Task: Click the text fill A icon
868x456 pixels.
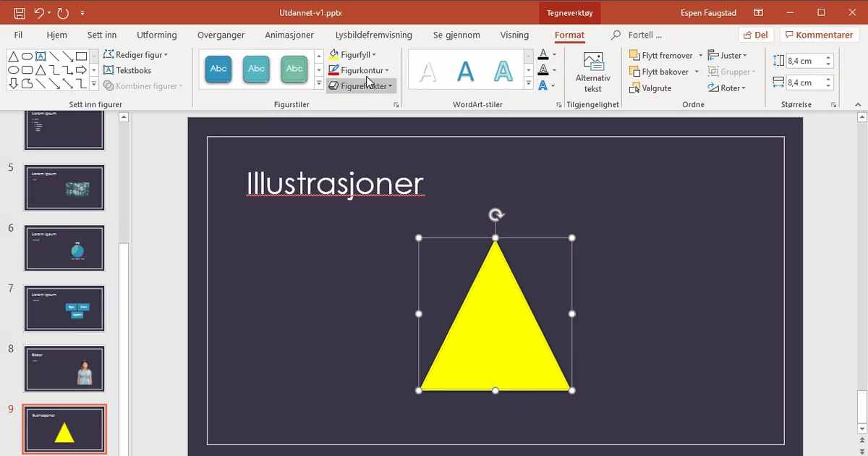Action: 543,55
